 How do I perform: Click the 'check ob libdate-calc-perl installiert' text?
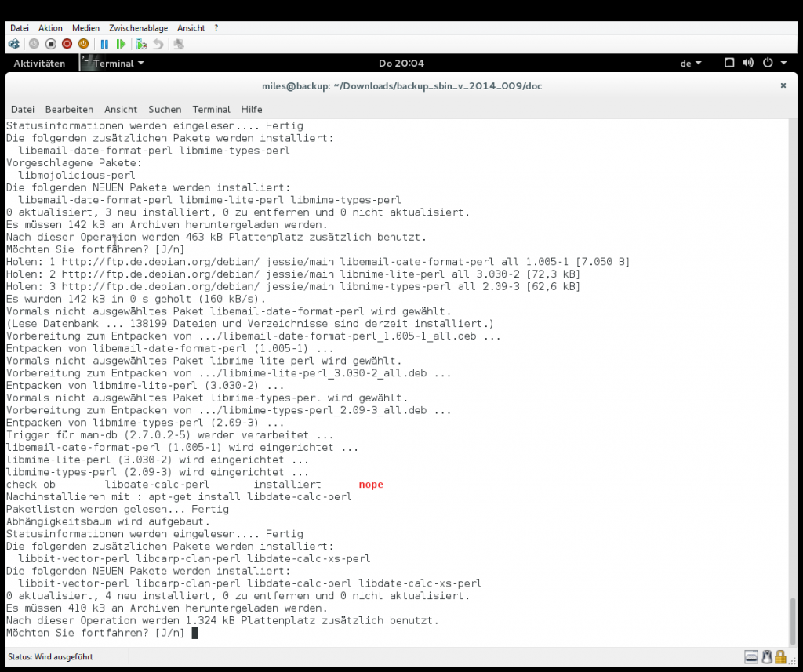point(163,485)
